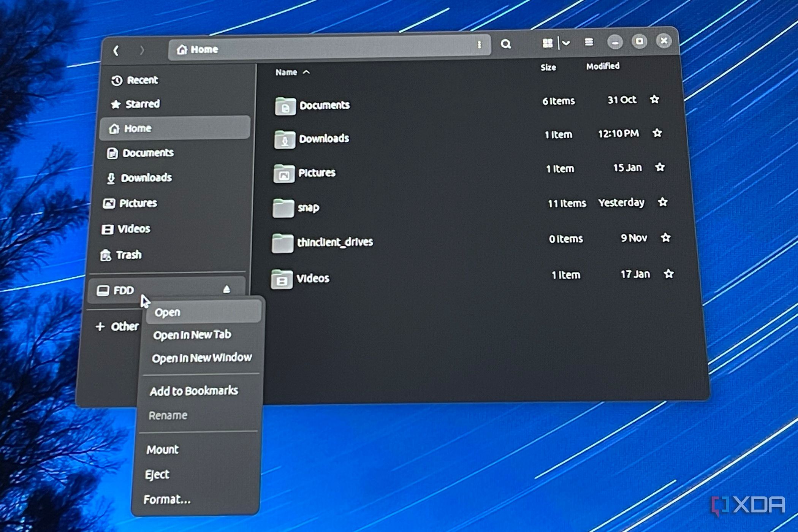This screenshot has width=798, height=532.
Task: Choose Mount in context menu
Action: pos(163,450)
